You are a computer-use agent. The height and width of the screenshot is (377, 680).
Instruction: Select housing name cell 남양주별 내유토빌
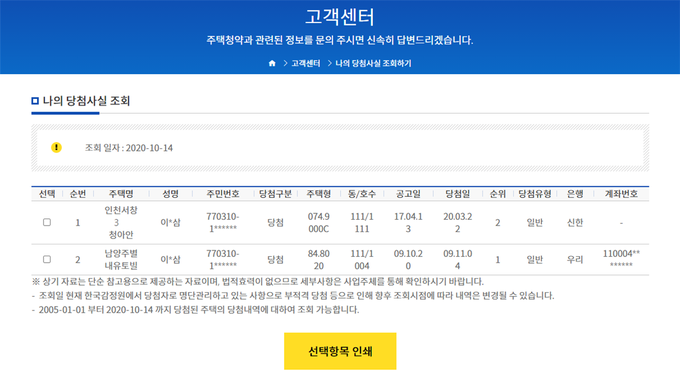pyautogui.click(x=121, y=259)
